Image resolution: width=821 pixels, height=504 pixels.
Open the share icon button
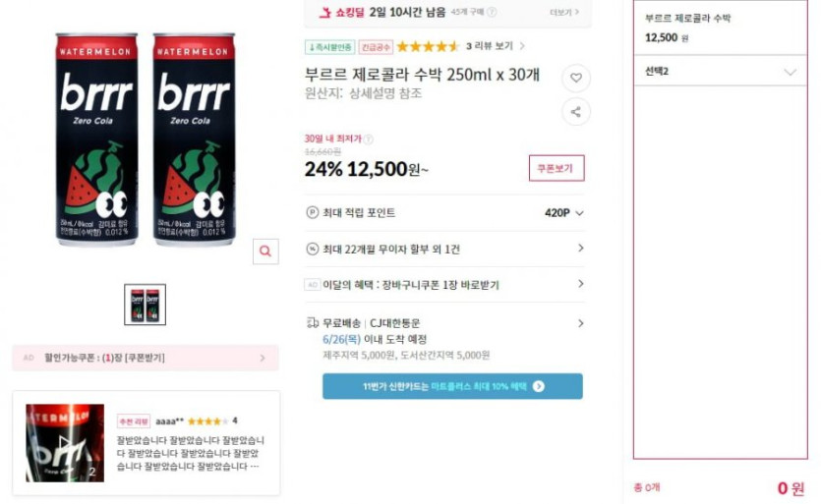[576, 112]
